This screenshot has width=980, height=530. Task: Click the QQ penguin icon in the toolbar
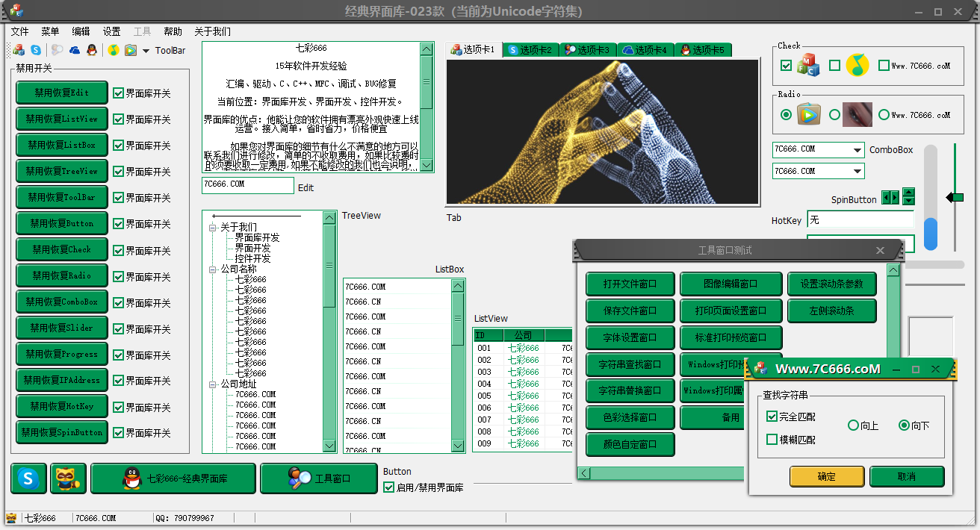point(91,51)
